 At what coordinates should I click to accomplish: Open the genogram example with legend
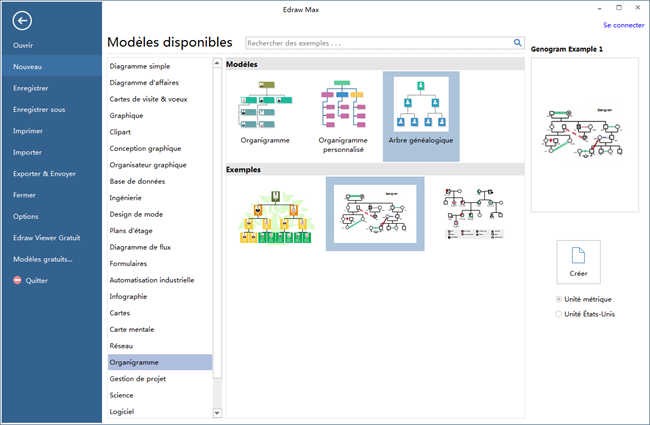pyautogui.click(x=474, y=214)
